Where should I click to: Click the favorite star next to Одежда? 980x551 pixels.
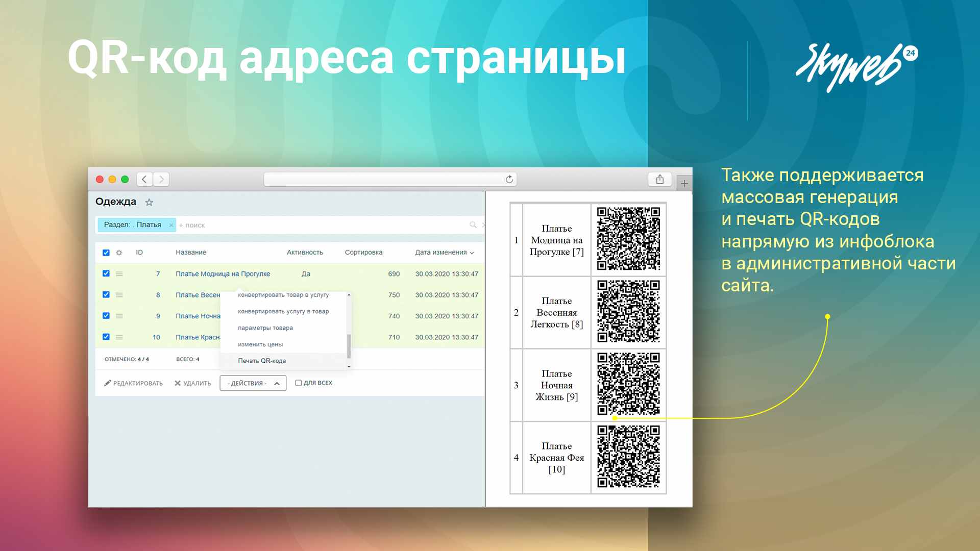point(150,202)
